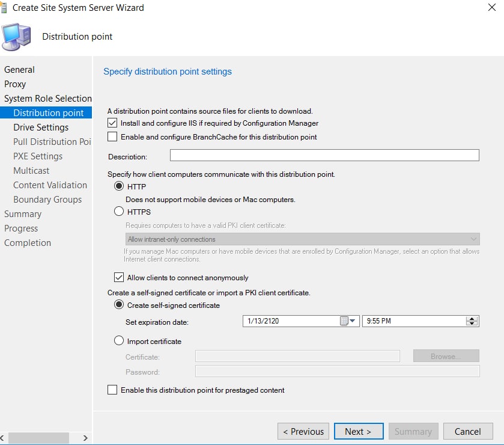Select the HTTP radio button
The height and width of the screenshot is (445, 504).
click(x=119, y=186)
